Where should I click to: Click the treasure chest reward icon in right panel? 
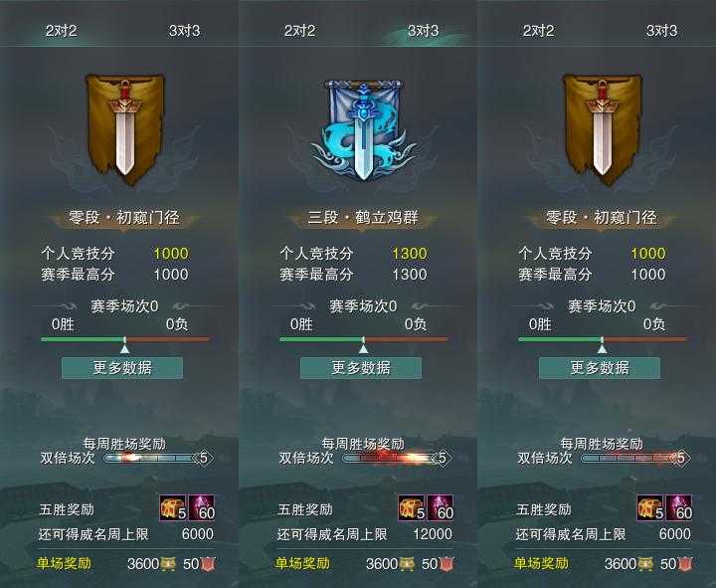[x=650, y=507]
